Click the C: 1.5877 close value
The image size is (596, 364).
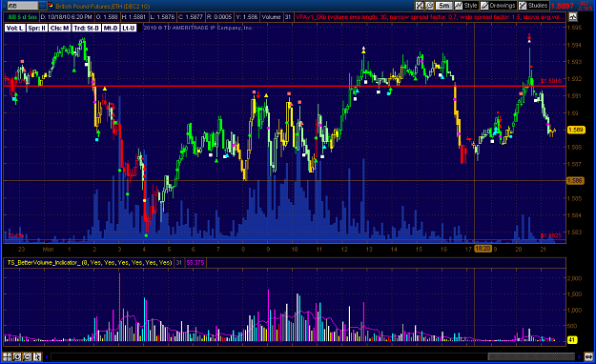[191, 17]
